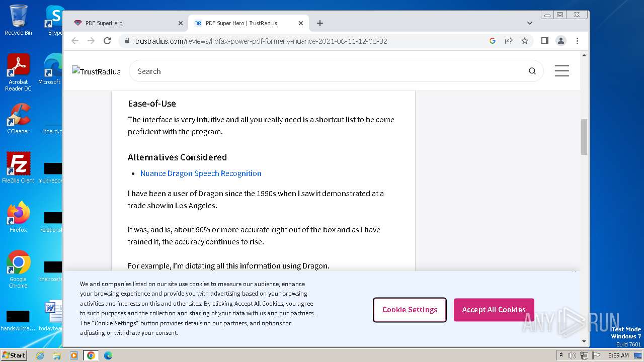Open the TrustRadius hamburger menu
644x362 pixels.
coord(561,71)
